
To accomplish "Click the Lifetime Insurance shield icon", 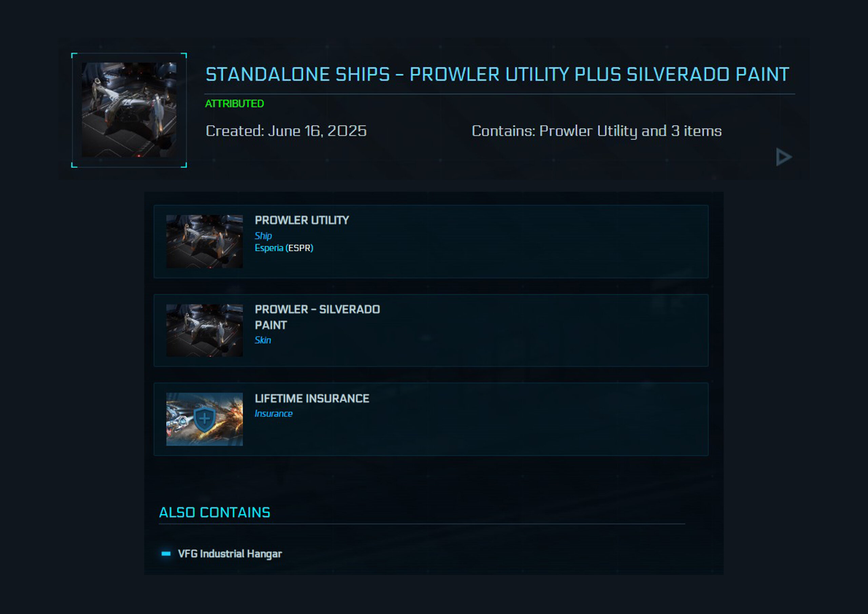I will (204, 419).
